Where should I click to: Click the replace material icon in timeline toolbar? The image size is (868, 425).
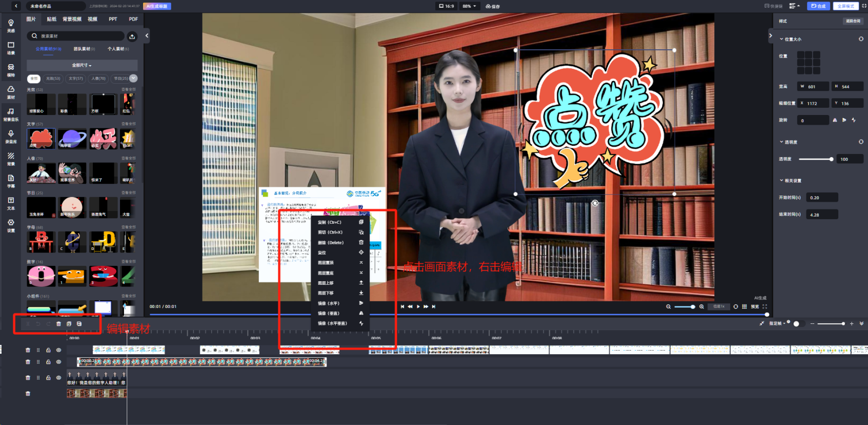click(79, 324)
